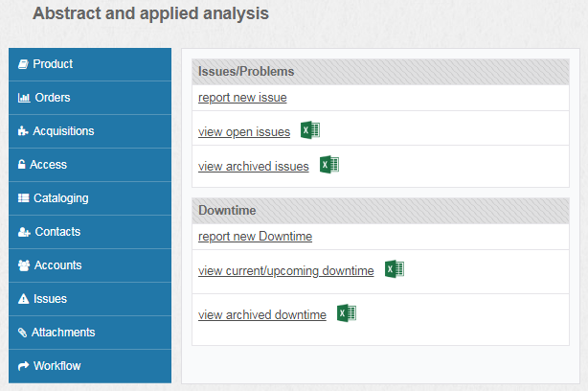This screenshot has height=391, width=588.
Task: Follow the view archived issues link
Action: click(254, 166)
